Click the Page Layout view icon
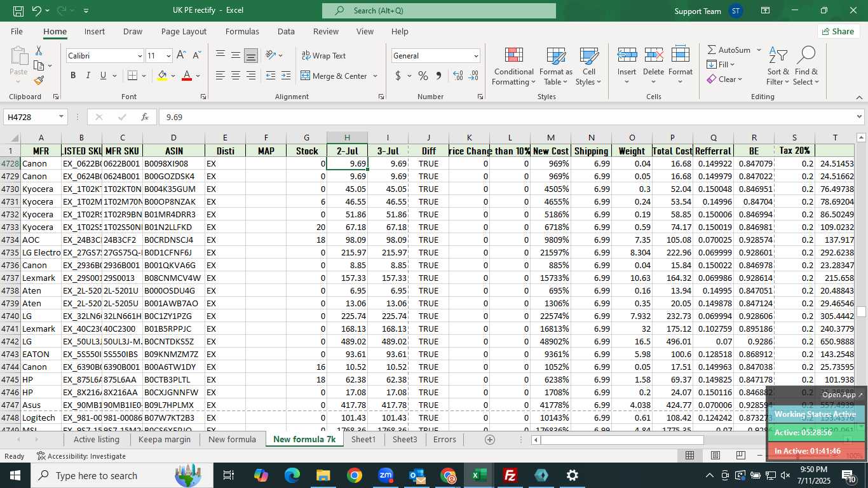 [x=715, y=456]
